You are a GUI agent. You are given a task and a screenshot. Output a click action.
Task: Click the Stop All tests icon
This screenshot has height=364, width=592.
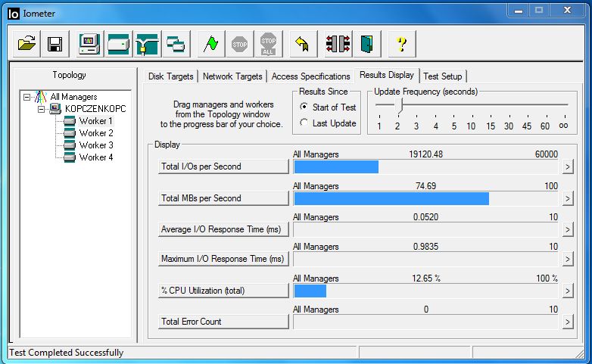[268, 44]
